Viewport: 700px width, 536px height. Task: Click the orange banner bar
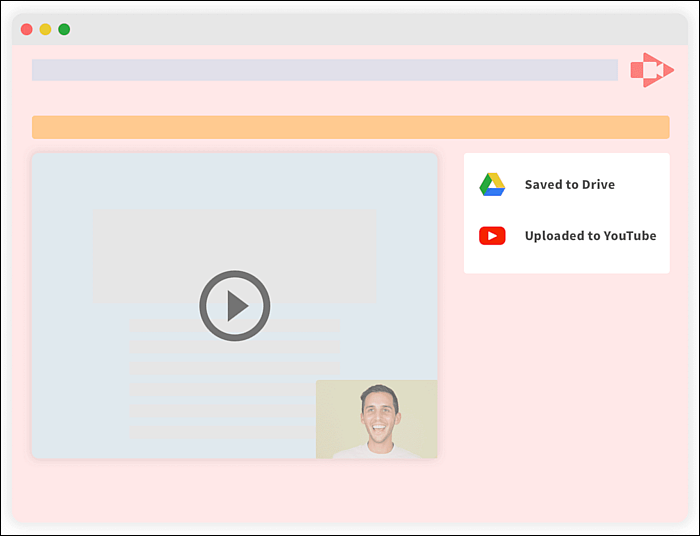click(350, 127)
